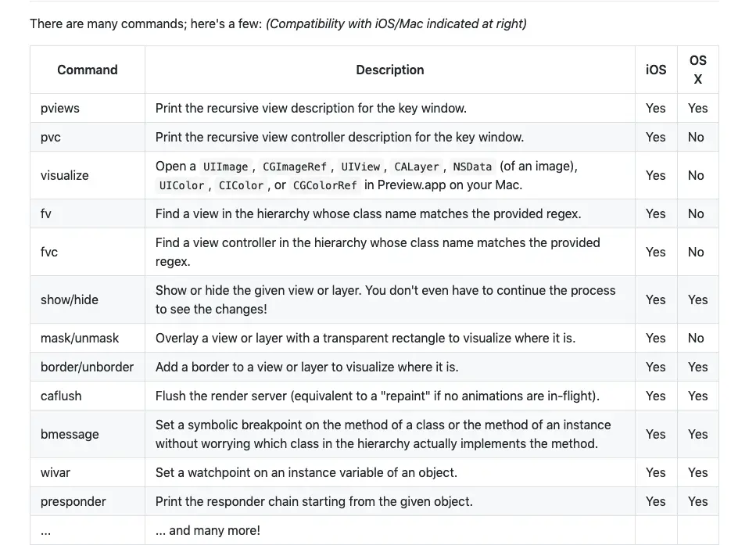Click the UIImage inline code text
Image resolution: width=756 pixels, height=545 pixels.
tap(225, 167)
